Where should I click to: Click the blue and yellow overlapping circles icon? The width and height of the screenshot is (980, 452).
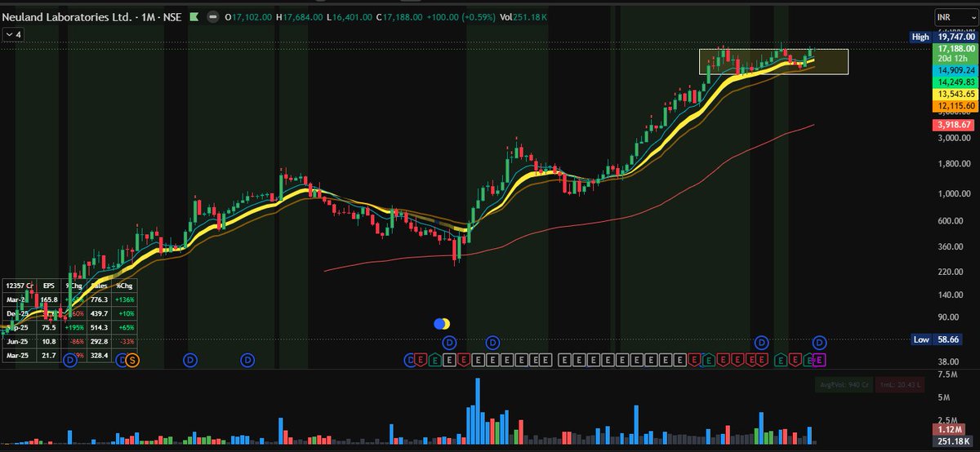coord(443,324)
